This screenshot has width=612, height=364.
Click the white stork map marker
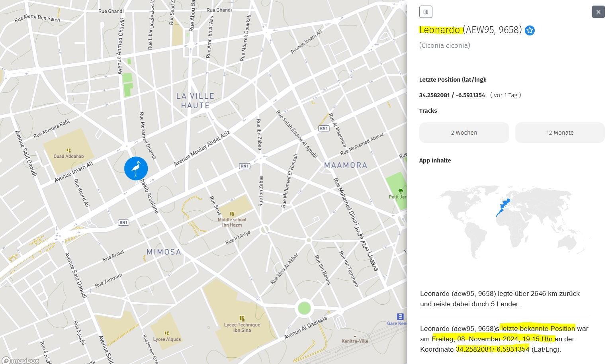coord(136,168)
